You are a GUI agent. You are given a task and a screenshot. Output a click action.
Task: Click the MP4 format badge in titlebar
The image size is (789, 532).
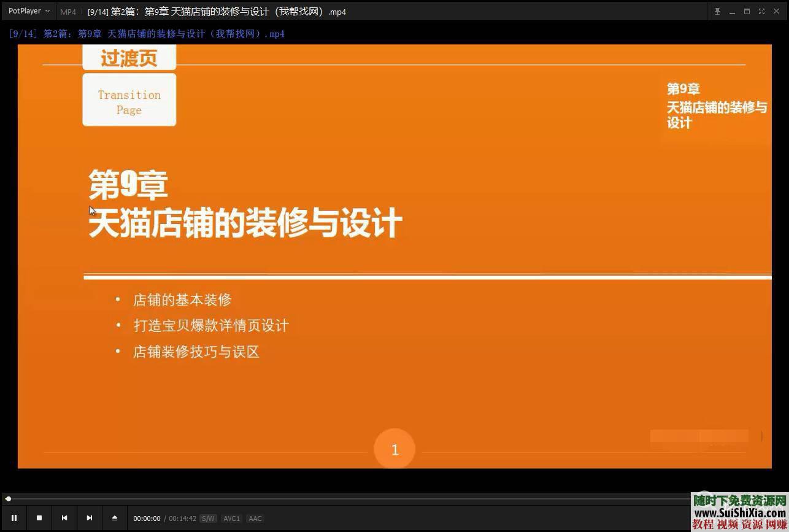pos(67,11)
